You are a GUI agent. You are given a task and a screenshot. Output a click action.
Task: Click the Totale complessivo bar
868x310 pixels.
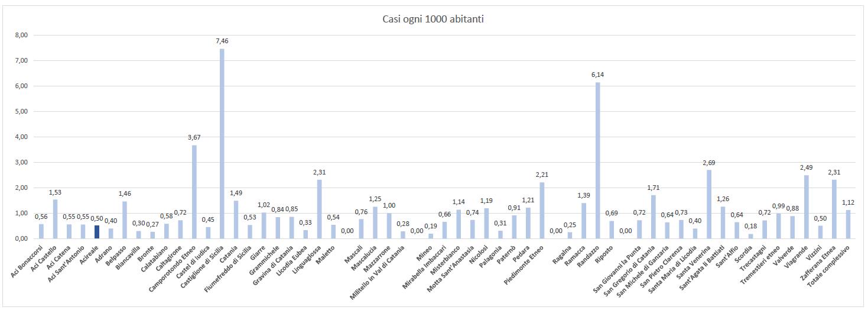[x=848, y=224]
